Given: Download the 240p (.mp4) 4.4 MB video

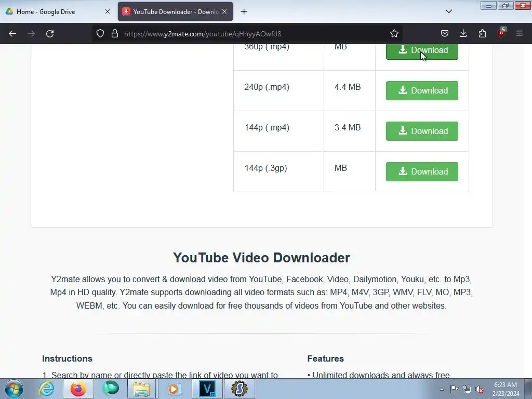Looking at the screenshot, I should [422, 90].
